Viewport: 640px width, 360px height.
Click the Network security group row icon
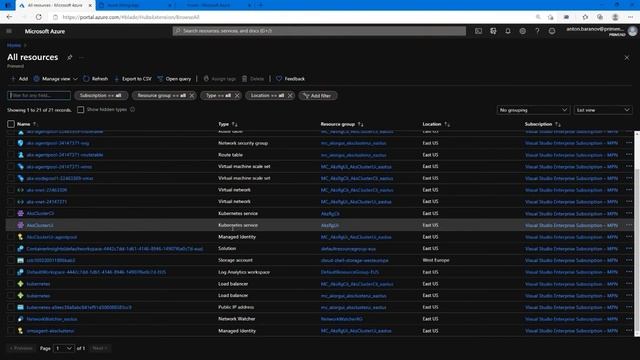[x=20, y=143]
